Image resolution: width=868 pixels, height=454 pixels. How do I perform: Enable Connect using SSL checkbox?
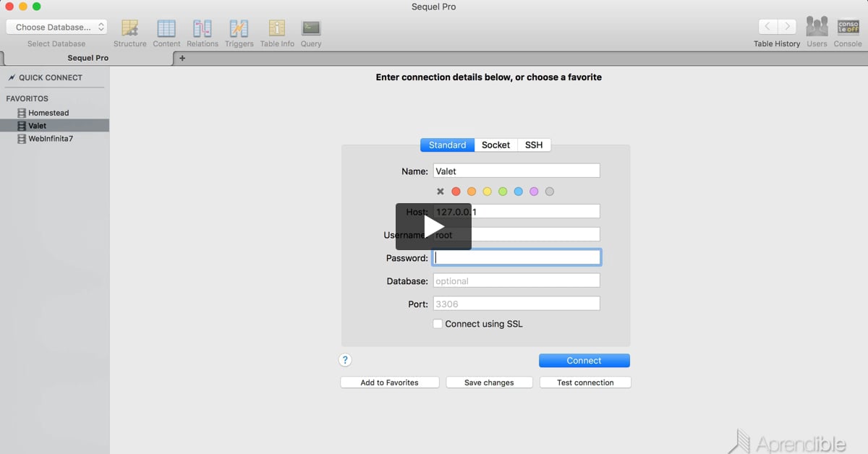438,324
